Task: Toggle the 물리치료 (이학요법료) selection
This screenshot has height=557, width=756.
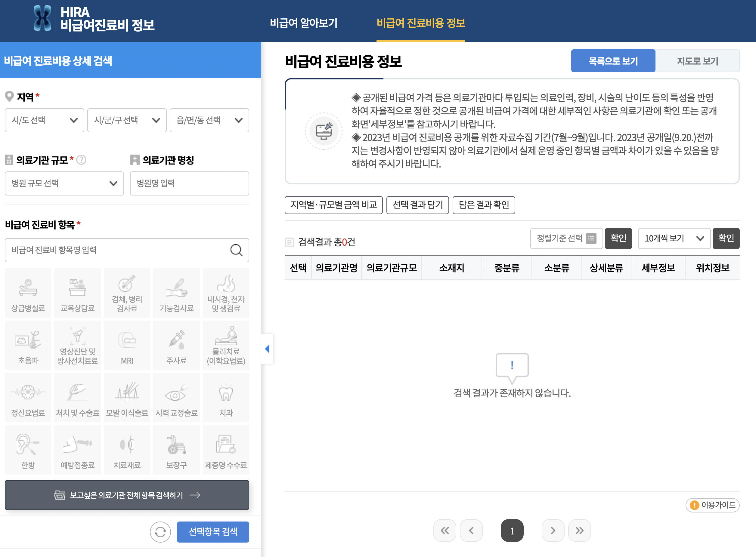Action: pos(226,345)
